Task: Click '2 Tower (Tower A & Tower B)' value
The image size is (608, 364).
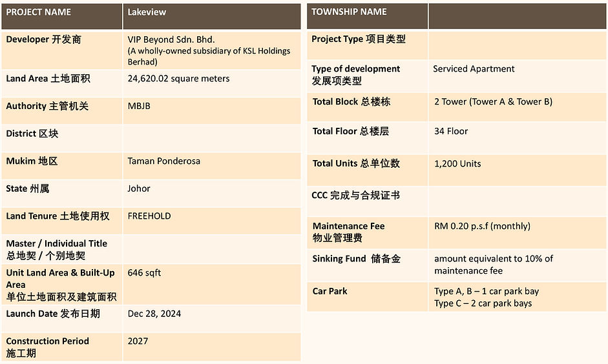Action: point(493,102)
